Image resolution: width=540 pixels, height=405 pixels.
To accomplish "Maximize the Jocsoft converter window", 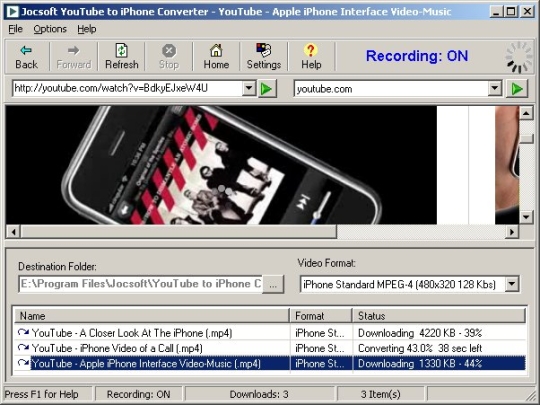I will [511, 12].
